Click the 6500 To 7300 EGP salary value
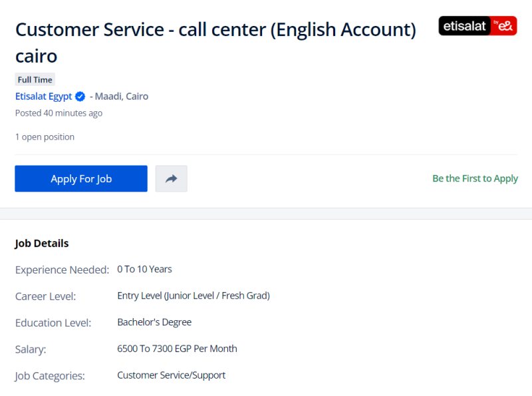The width and height of the screenshot is (532, 396). [x=177, y=349]
